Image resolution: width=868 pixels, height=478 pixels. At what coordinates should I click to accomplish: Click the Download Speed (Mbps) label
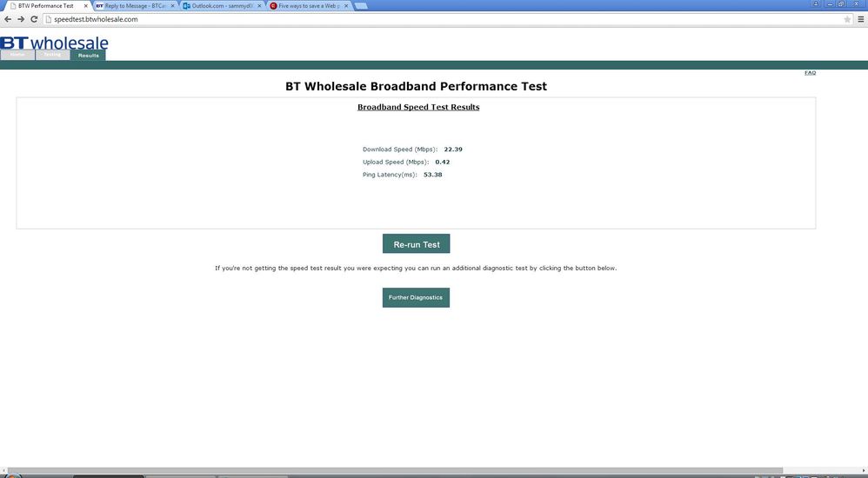(400, 149)
